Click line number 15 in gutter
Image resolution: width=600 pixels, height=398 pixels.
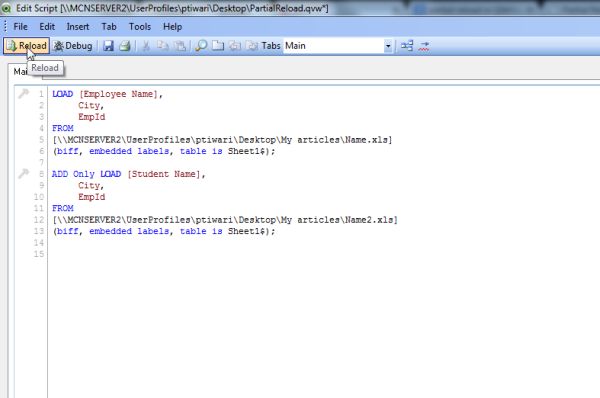[x=39, y=254]
